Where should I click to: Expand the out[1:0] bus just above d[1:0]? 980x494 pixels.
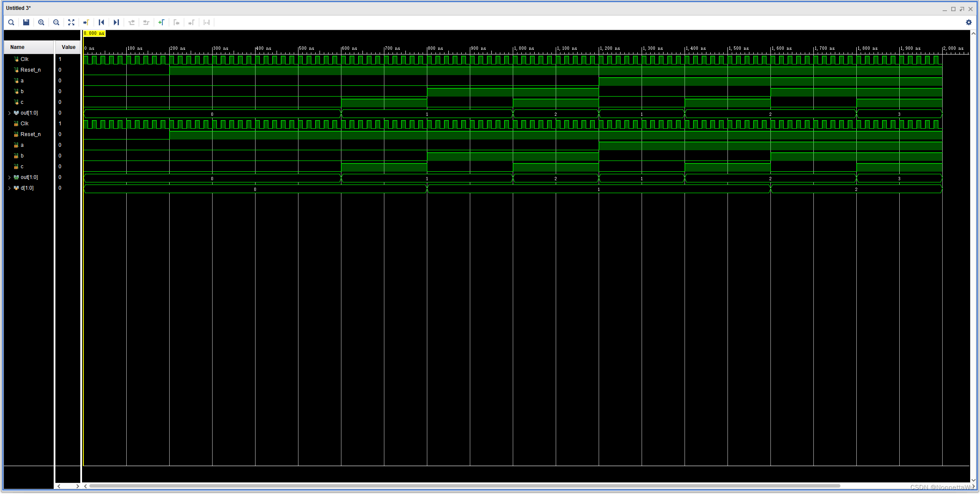coord(9,177)
